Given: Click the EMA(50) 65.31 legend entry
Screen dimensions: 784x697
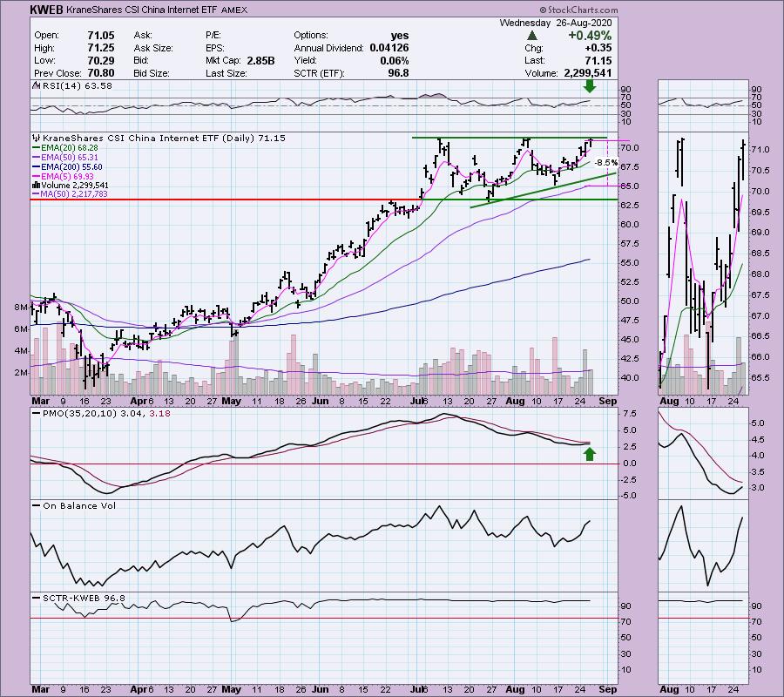Looking at the screenshot, I should (70, 158).
